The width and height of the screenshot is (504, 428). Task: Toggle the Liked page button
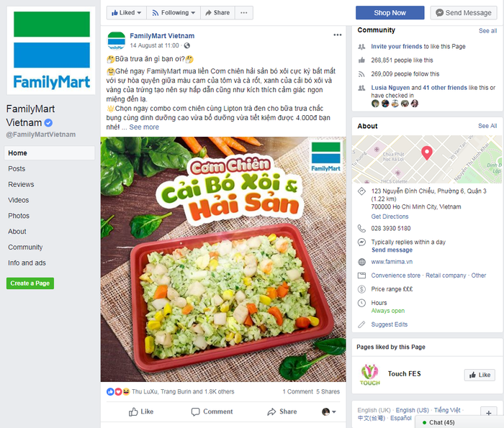[126, 13]
